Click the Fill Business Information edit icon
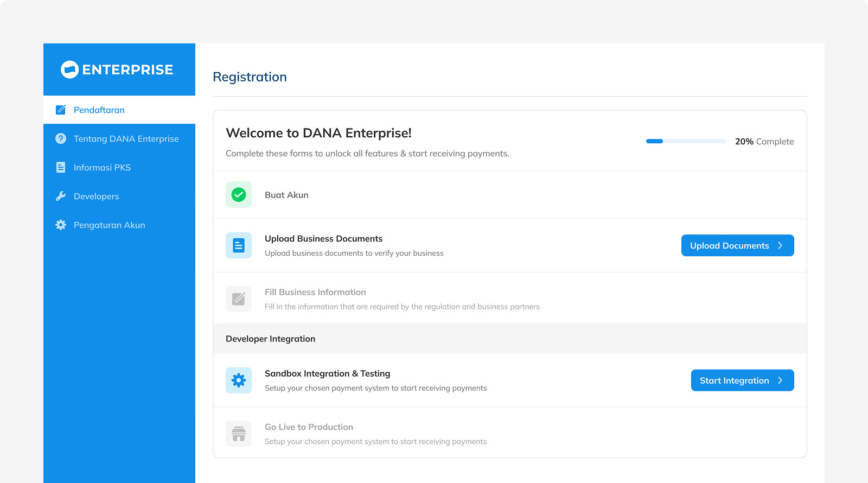The height and width of the screenshot is (483, 868). pyautogui.click(x=239, y=299)
